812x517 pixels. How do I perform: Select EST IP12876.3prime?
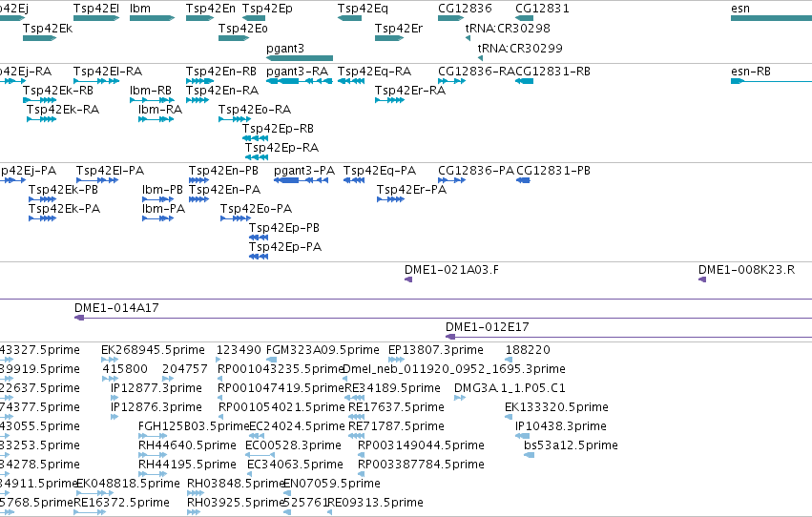tap(115, 417)
